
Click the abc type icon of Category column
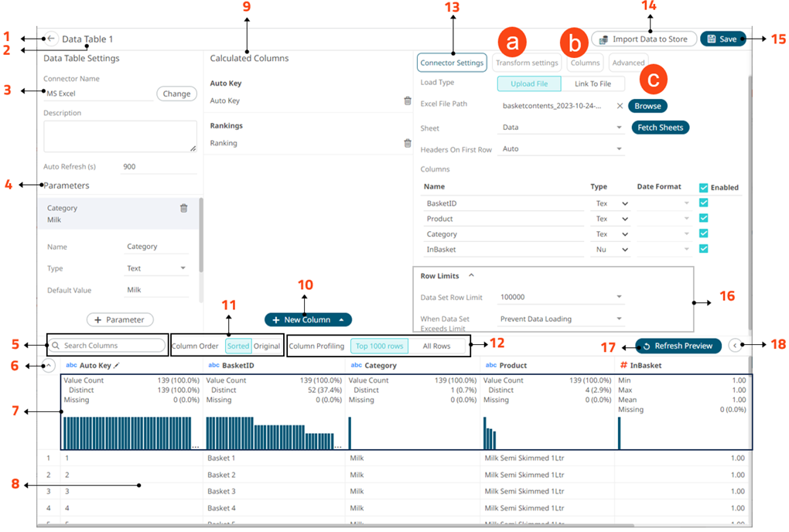pos(357,365)
